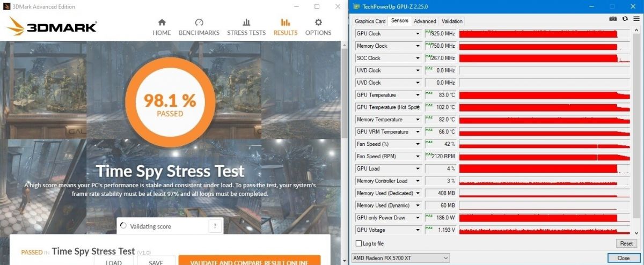The width and height of the screenshot is (644, 265).
Task: Click the 186.0 W power draw value
Action: (441, 218)
